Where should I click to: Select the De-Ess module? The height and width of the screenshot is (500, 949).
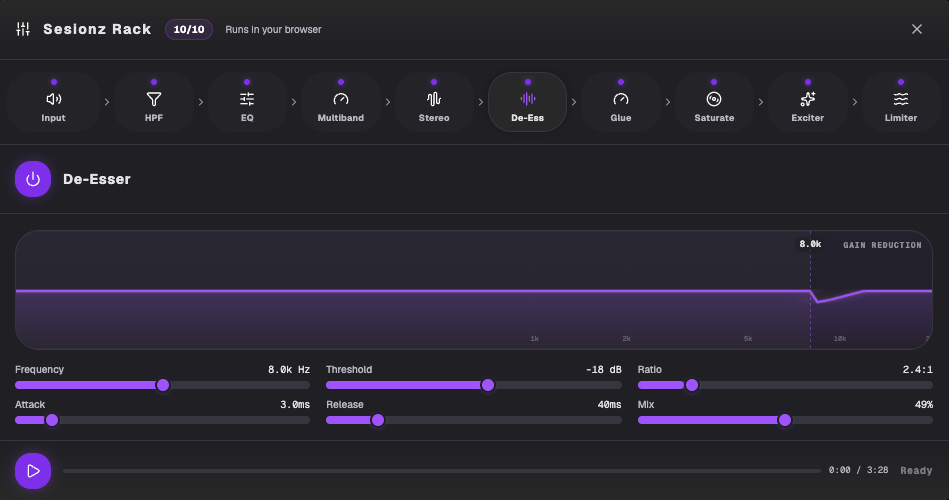tap(527, 102)
